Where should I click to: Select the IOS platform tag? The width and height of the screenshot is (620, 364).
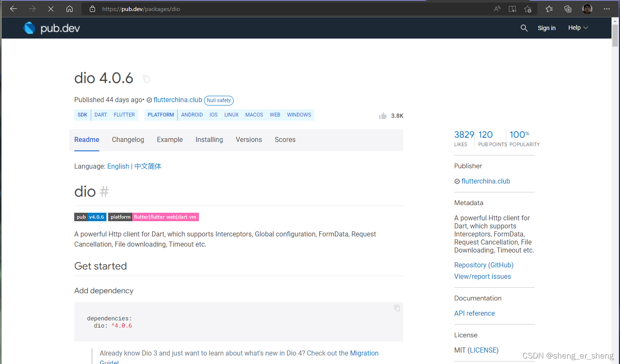213,115
